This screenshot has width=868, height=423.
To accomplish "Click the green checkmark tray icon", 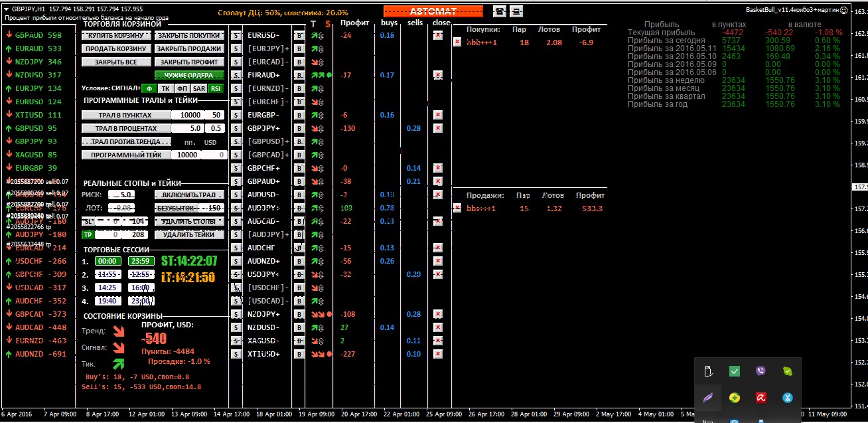I will tap(734, 371).
